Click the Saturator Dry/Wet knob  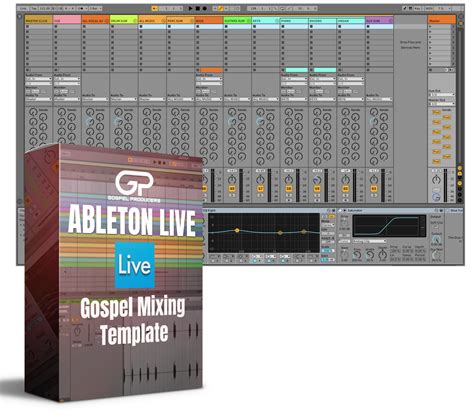pos(436,256)
